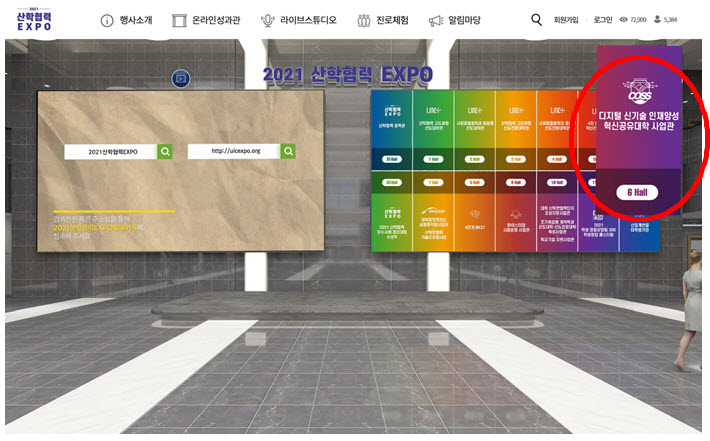
Task: Click EXPO logo above 01 Hall
Action: pos(392,111)
